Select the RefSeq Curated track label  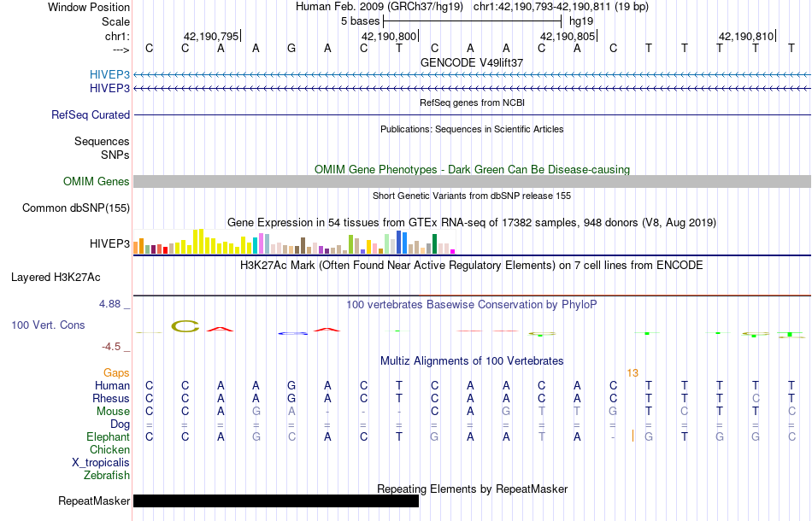pyautogui.click(x=90, y=114)
